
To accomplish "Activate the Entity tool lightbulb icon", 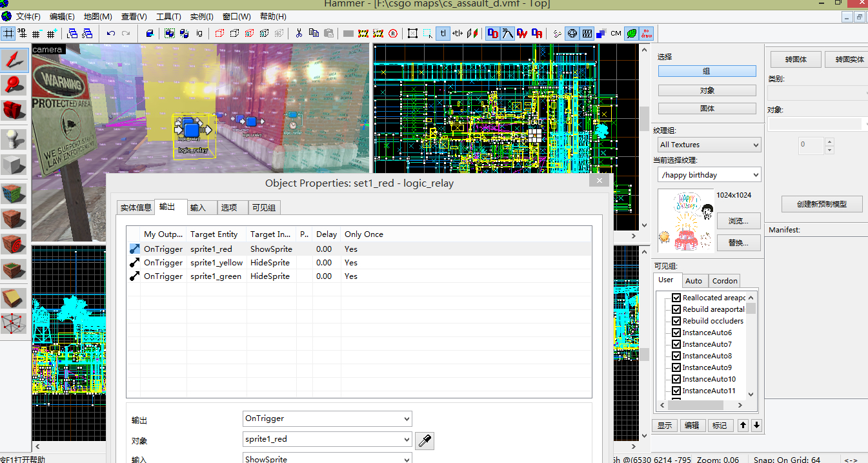I will [x=14, y=138].
